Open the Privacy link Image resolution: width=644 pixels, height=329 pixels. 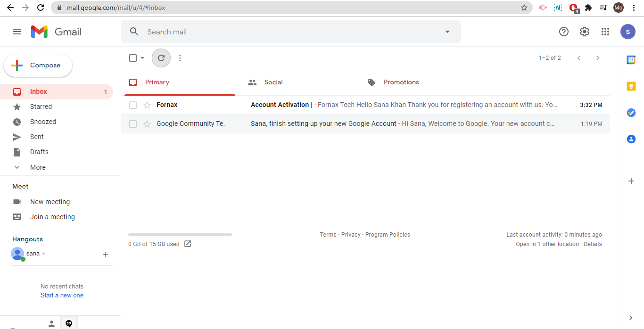click(351, 235)
